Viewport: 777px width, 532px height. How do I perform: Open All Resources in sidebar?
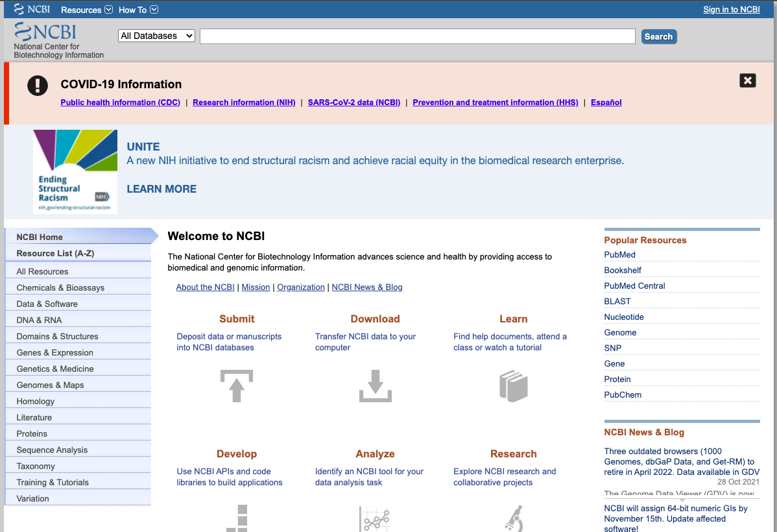(x=78, y=271)
